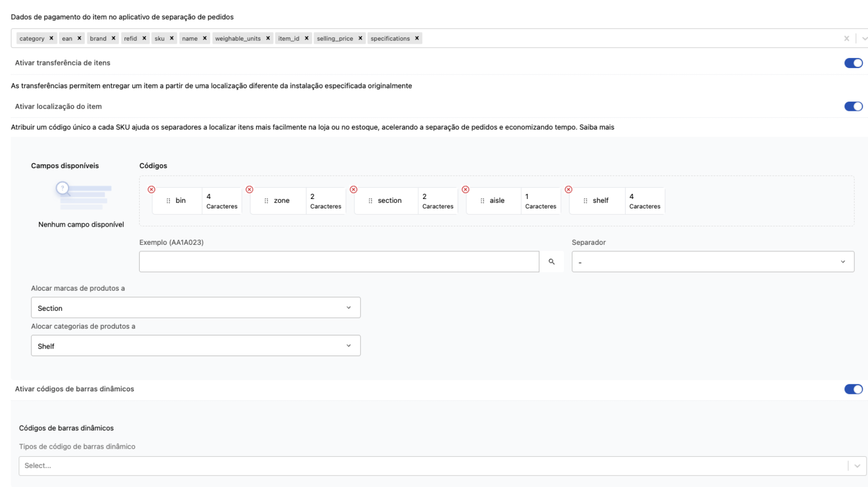Clear all selected payment data fields
The image size is (868, 487).
pyautogui.click(x=846, y=38)
